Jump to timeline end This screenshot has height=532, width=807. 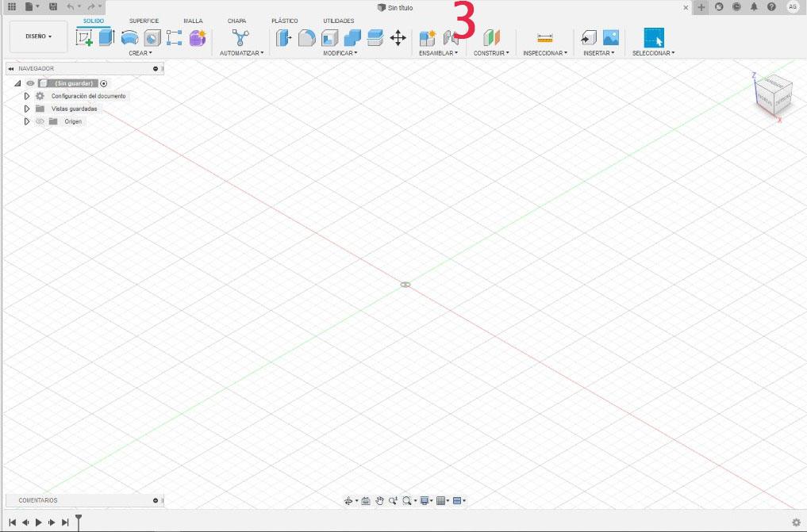(x=65, y=522)
